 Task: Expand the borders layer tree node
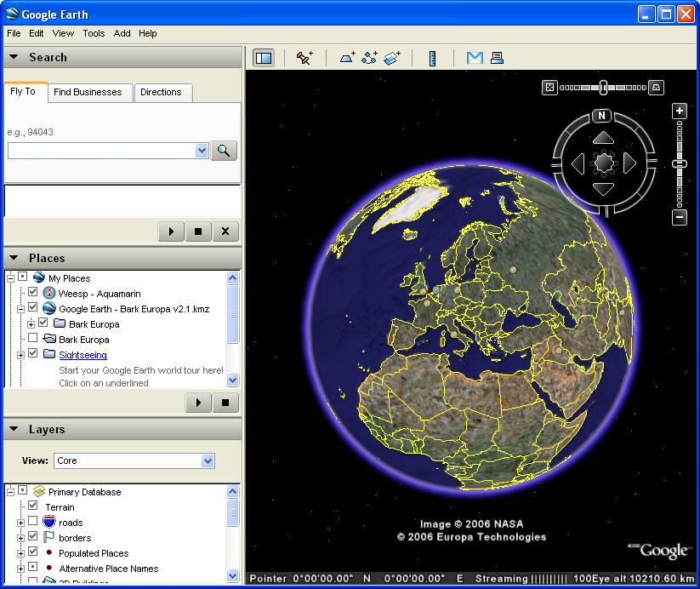point(20,538)
